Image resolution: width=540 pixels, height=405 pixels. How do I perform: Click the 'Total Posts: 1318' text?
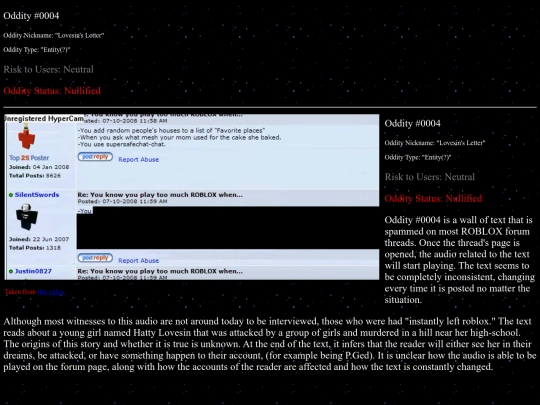pos(35,248)
